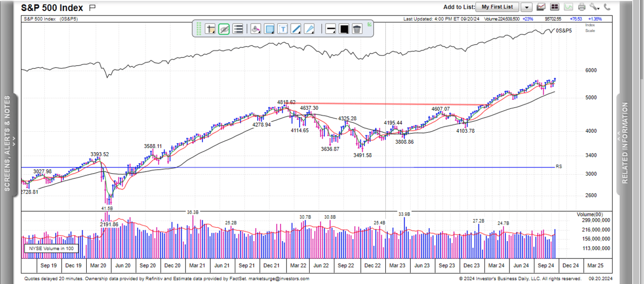The image size is (644, 284).
Task: Select the highlighter marker tool
Action: pos(255,29)
